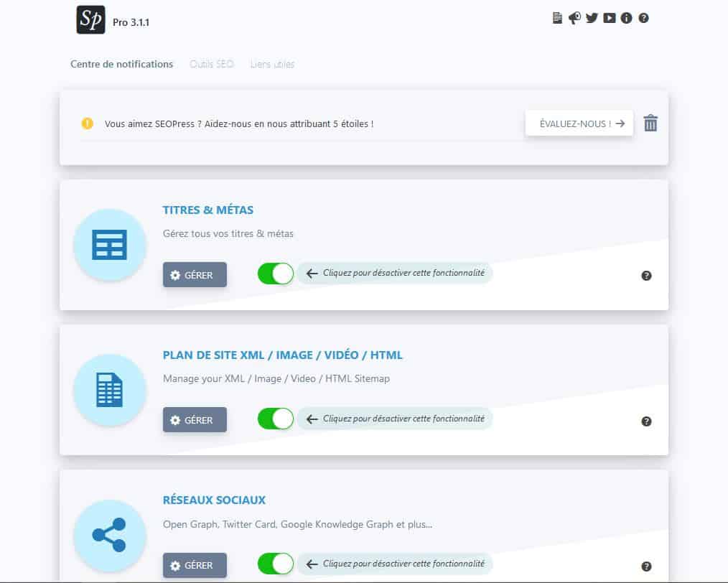Open the Twitter bird icon link

click(x=592, y=18)
